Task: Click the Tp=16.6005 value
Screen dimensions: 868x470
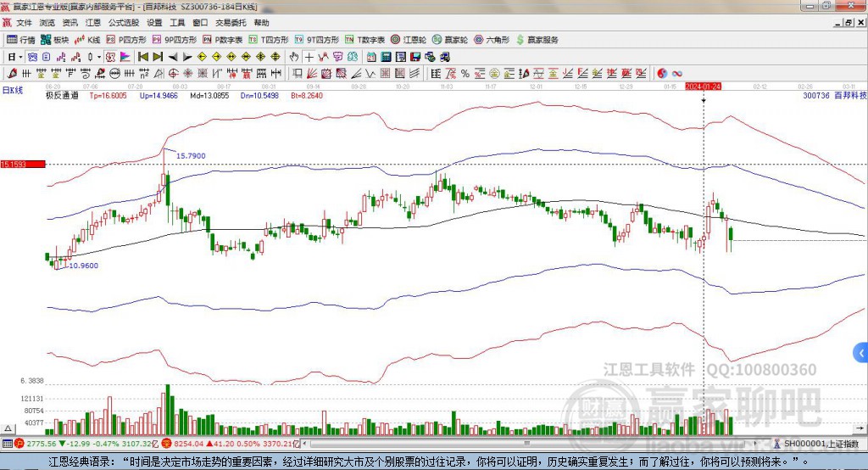Action: [108, 95]
